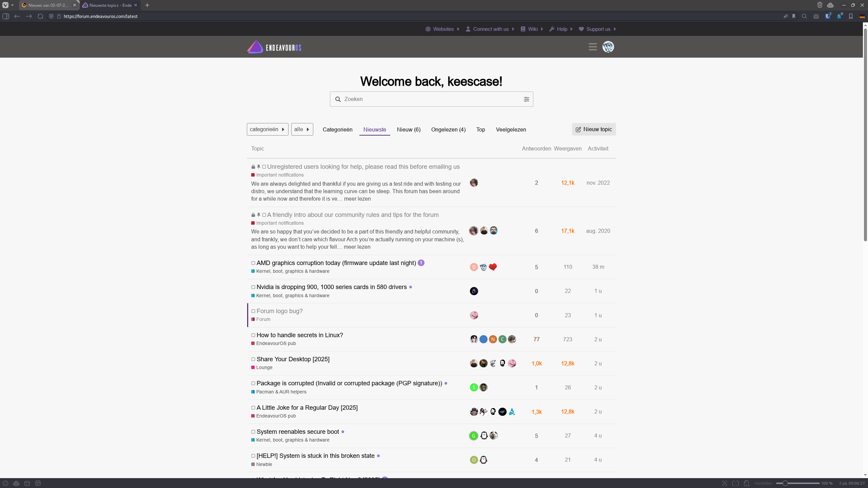This screenshot has height=488, width=868.
Task: Open the alle tags dropdown
Action: (302, 129)
